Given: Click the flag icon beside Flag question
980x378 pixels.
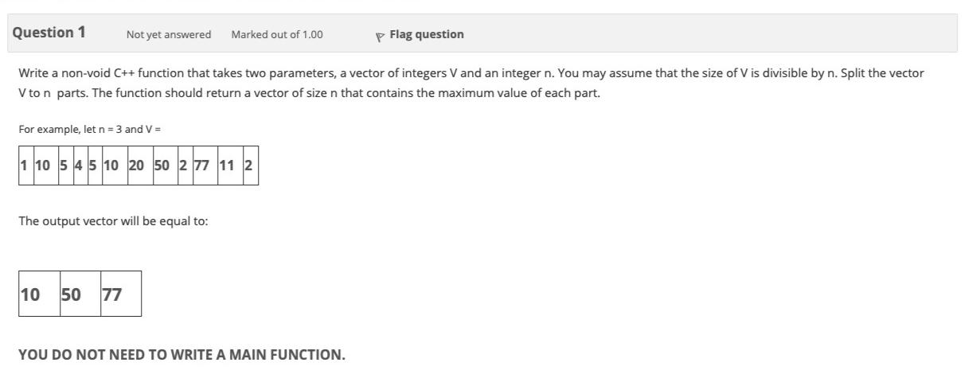Looking at the screenshot, I should (381, 35).
